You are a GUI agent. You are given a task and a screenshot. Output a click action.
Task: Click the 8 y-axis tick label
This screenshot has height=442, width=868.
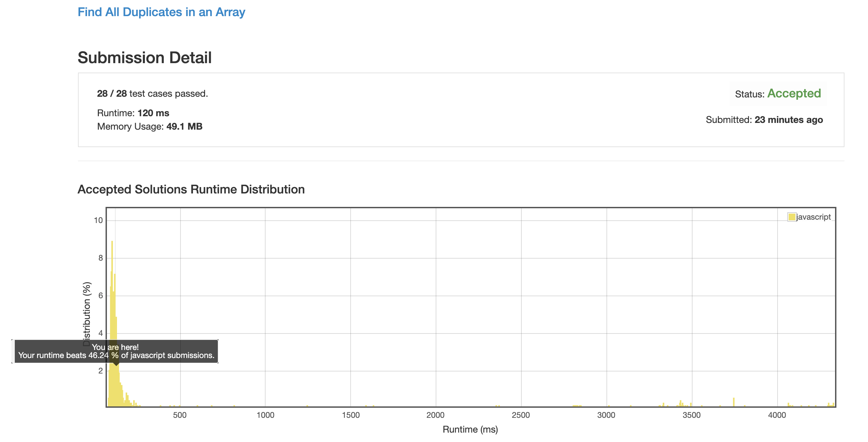[101, 258]
